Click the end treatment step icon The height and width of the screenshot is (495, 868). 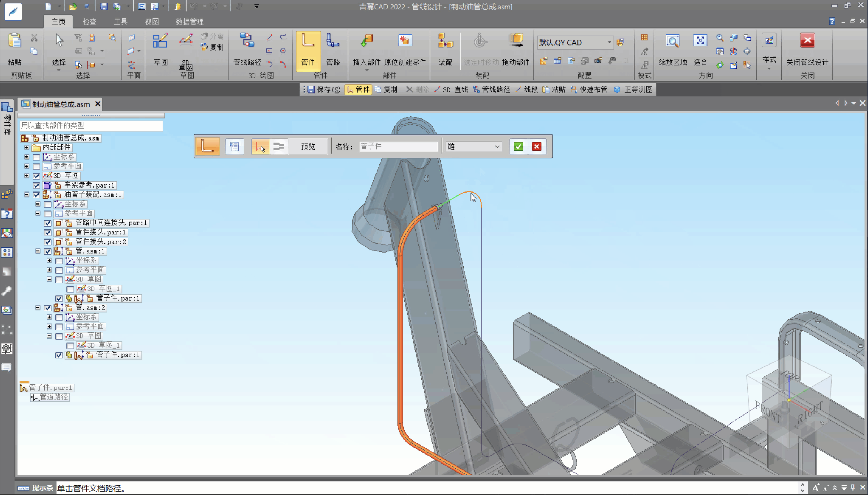click(x=279, y=146)
